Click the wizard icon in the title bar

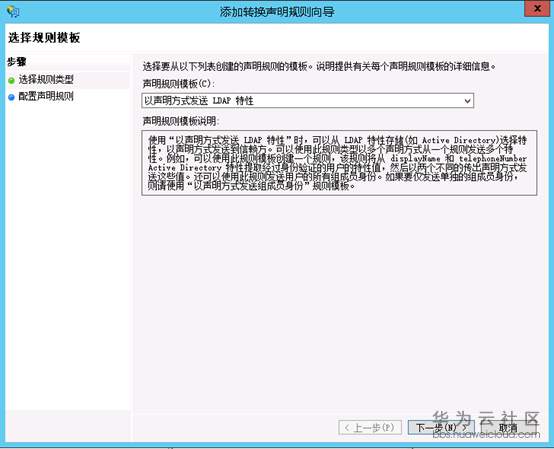pyautogui.click(x=13, y=12)
